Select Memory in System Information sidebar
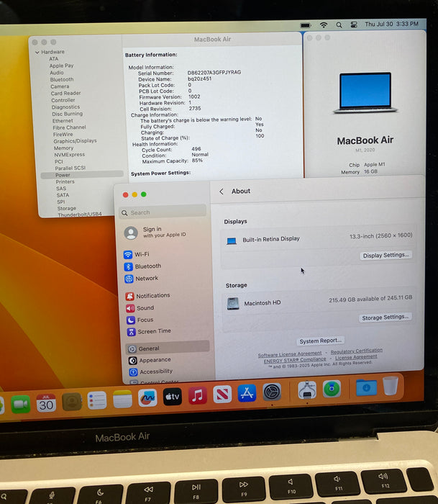 (x=63, y=148)
